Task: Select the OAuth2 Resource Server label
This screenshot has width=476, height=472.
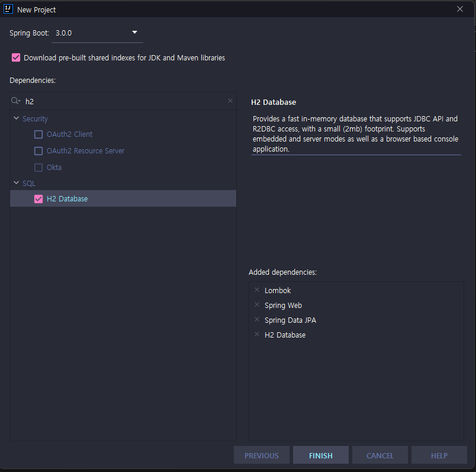Action: (86, 150)
